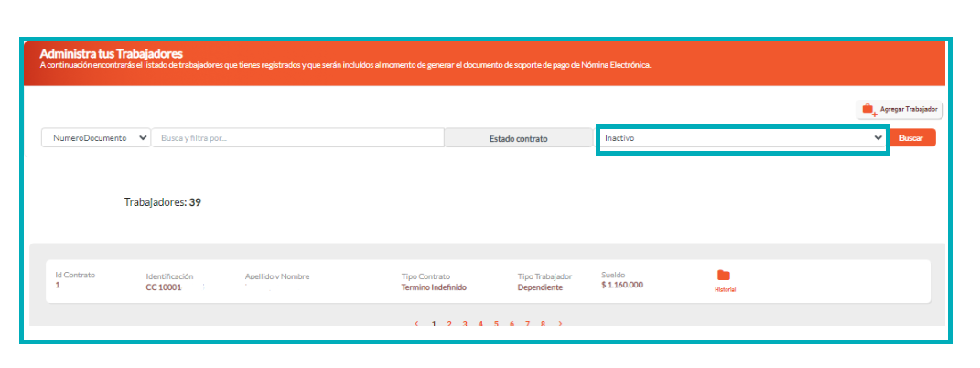Screen dimensions: 980x368
Task: Go to page 6 in the pagination
Action: [x=512, y=324]
